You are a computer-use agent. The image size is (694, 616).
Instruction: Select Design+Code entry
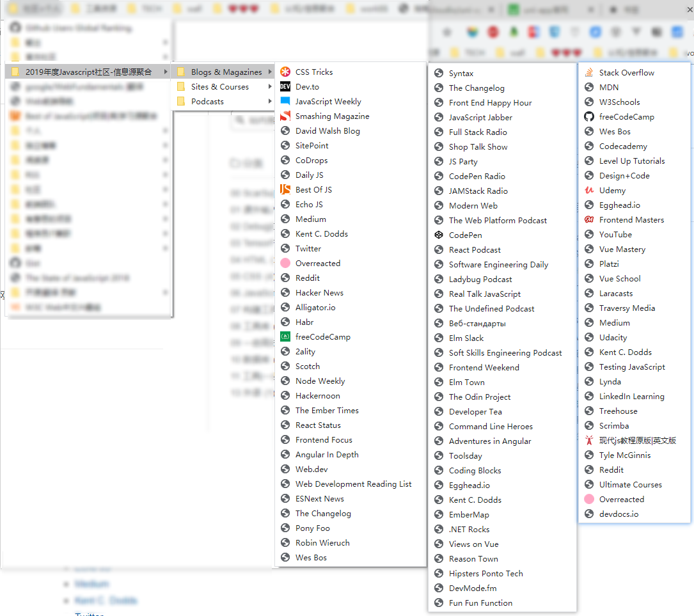(635, 176)
